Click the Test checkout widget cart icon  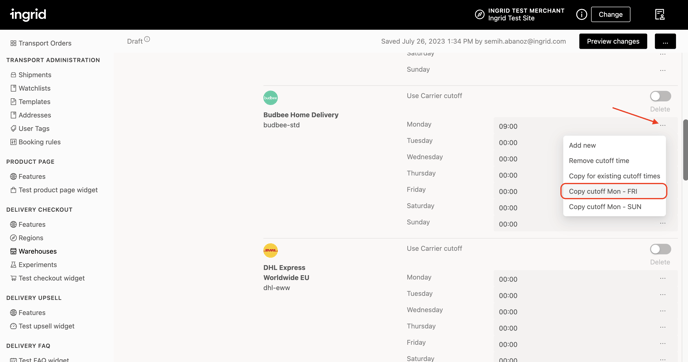(x=13, y=278)
